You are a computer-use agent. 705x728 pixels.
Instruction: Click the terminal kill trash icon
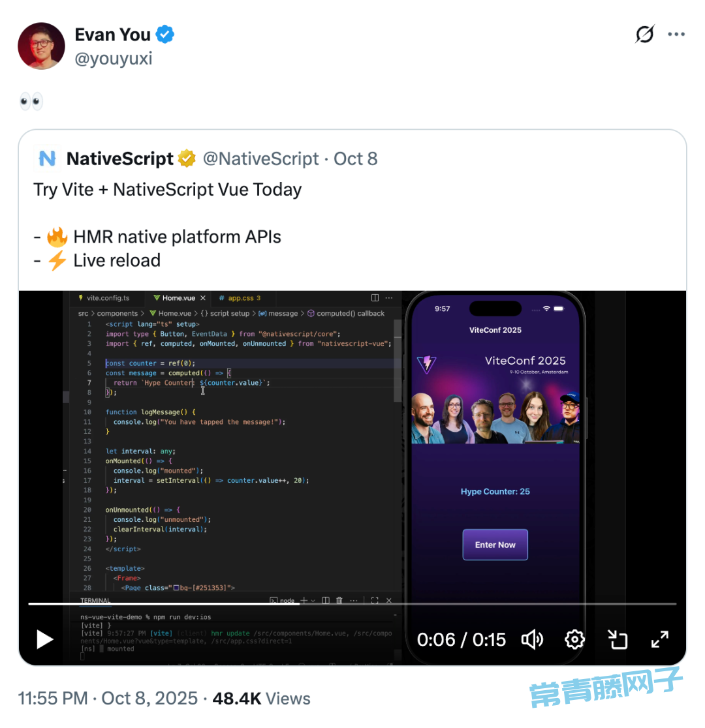point(339,600)
